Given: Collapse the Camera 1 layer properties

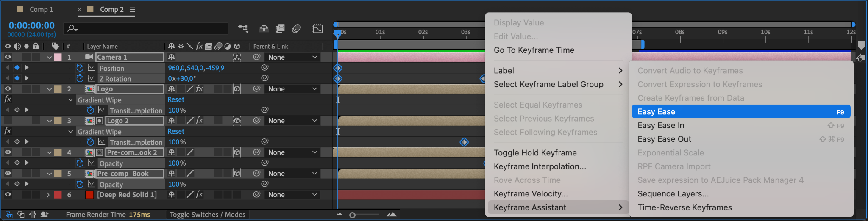Looking at the screenshot, I should coord(50,57).
